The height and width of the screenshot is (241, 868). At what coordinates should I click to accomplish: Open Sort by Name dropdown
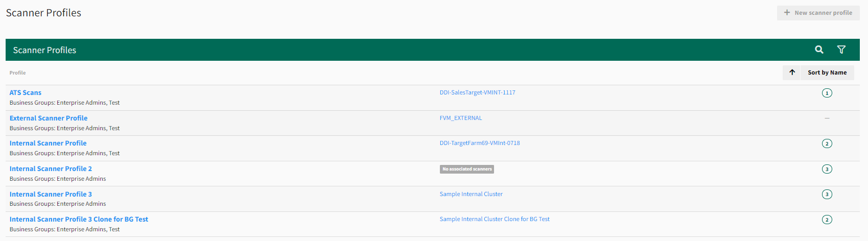coord(827,73)
